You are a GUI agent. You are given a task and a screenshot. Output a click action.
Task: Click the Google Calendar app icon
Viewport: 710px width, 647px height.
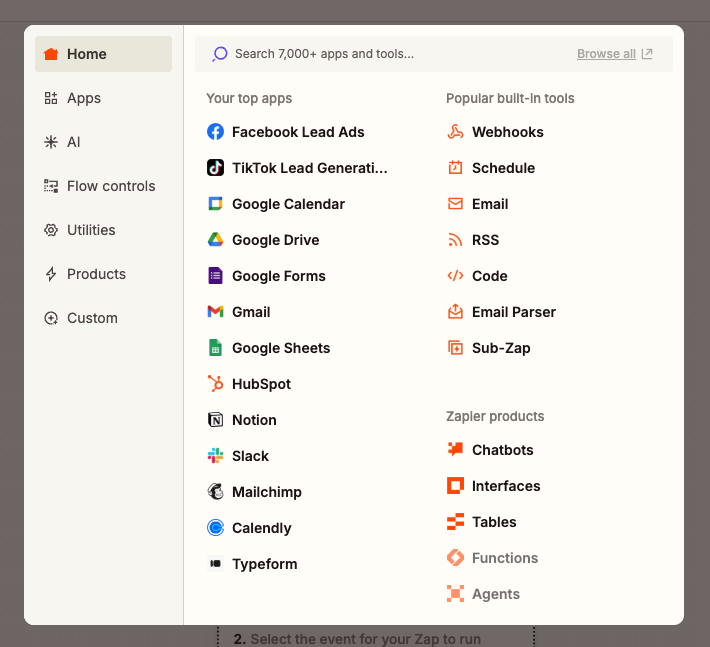(215, 204)
